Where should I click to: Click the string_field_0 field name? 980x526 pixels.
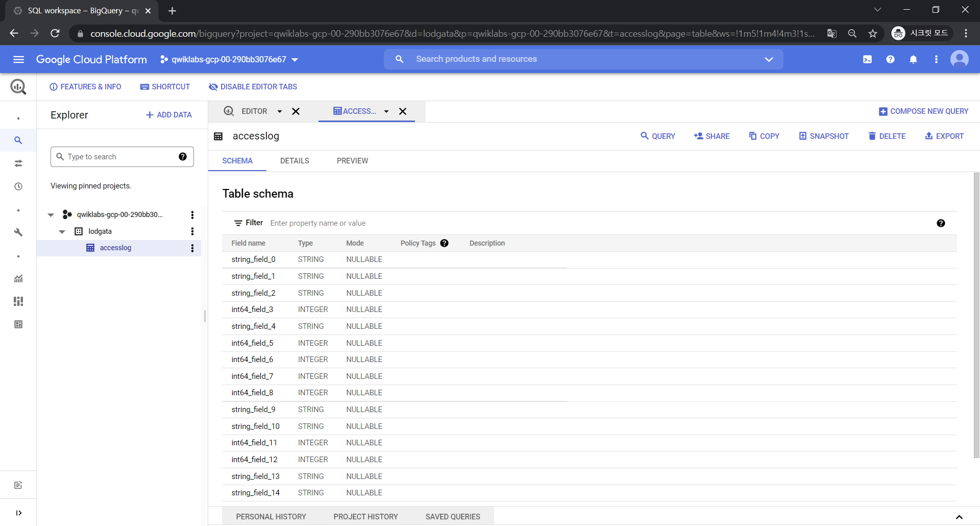pyautogui.click(x=253, y=260)
